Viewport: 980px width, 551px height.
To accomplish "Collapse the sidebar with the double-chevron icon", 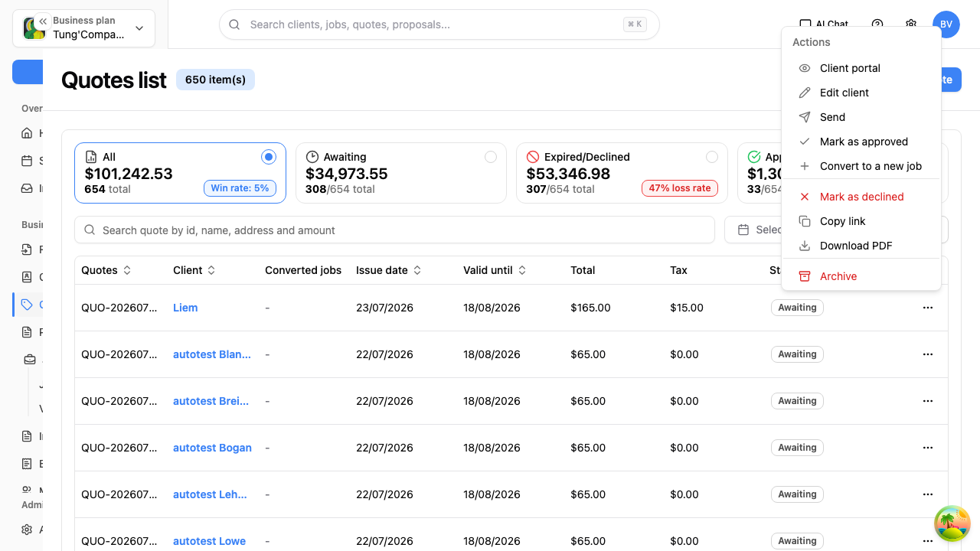I will (x=43, y=21).
